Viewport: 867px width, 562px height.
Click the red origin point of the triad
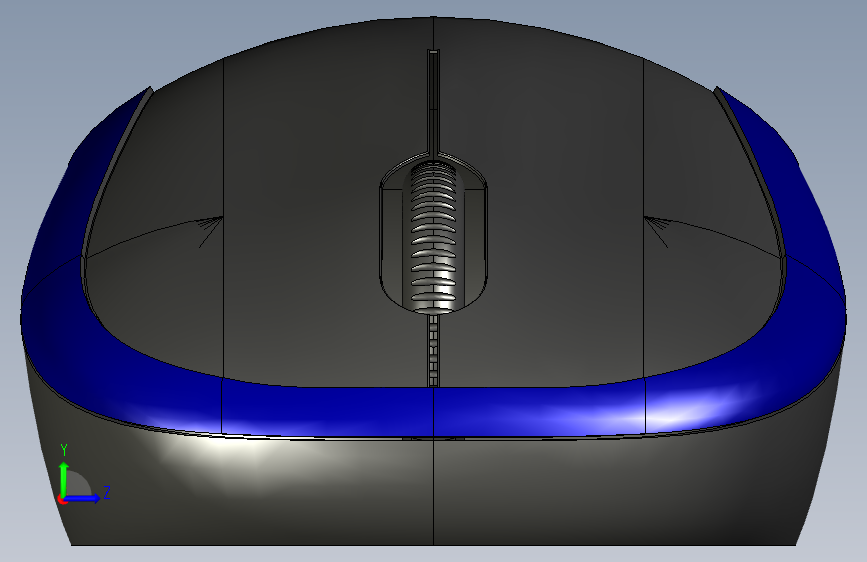click(x=61, y=499)
